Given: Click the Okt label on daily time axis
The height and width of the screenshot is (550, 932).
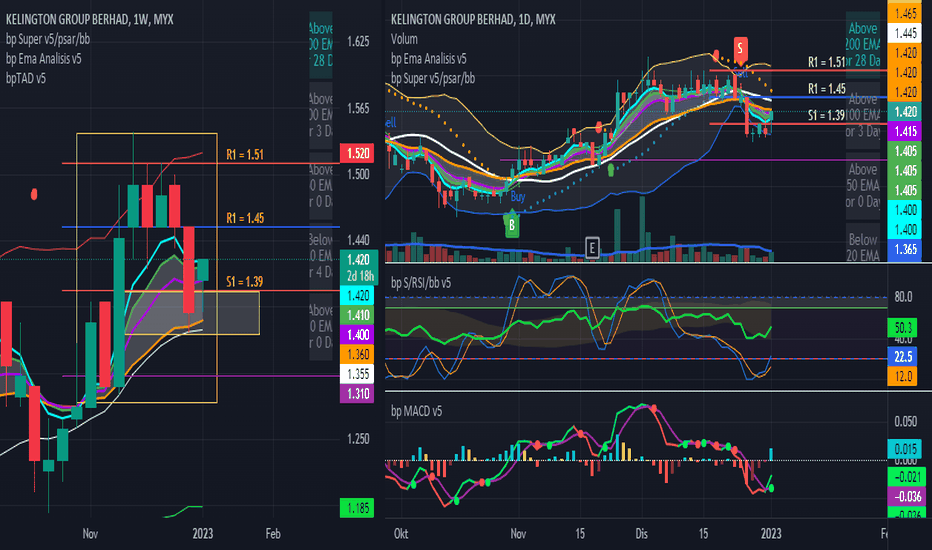Looking at the screenshot, I should pyautogui.click(x=401, y=534).
